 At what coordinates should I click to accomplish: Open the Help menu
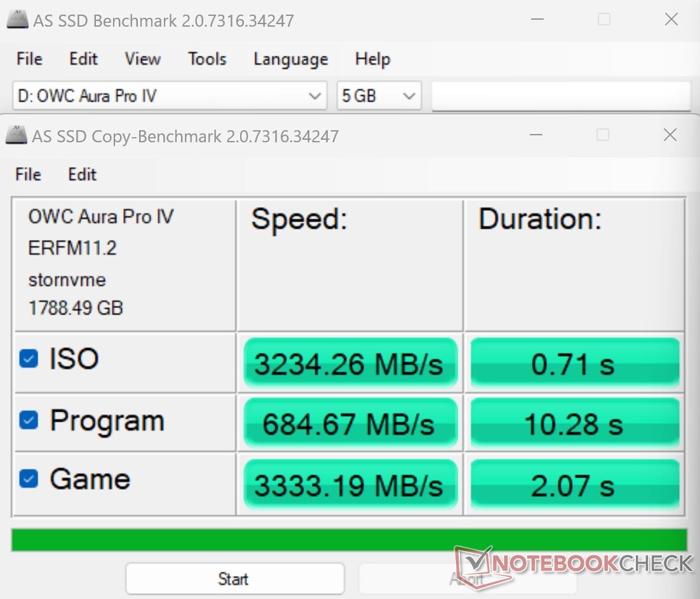tap(373, 59)
